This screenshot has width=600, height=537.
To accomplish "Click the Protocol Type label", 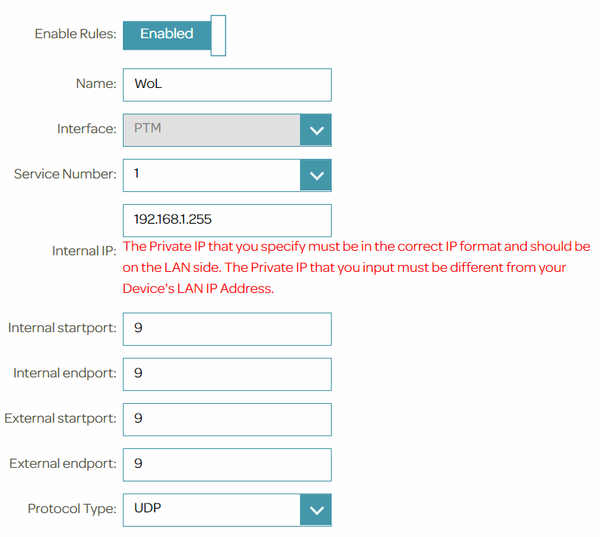I will tap(72, 509).
